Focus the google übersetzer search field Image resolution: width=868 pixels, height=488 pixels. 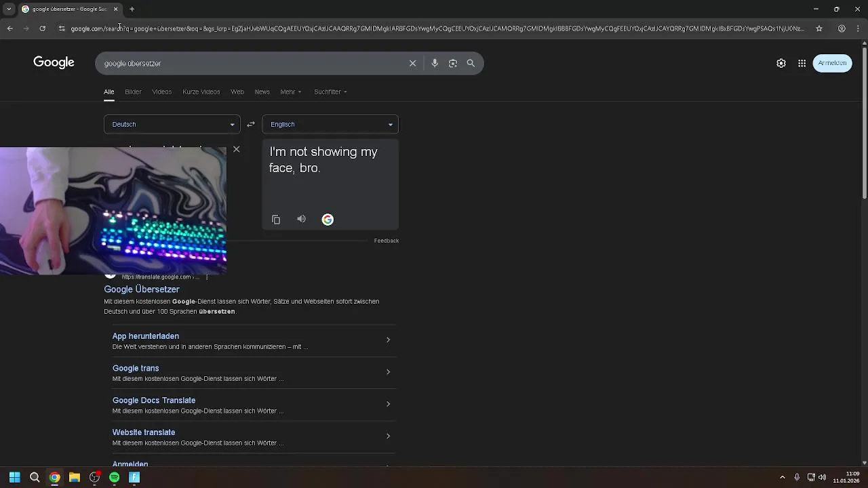[x=251, y=63]
